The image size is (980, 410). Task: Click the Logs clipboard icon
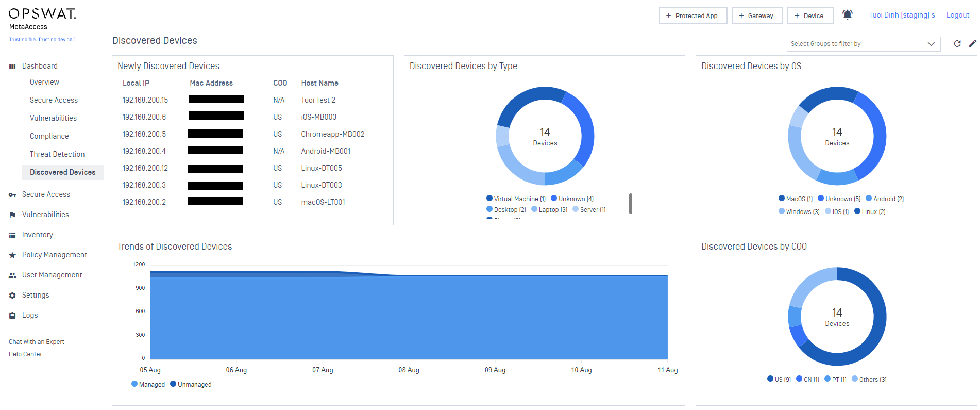coord(12,316)
